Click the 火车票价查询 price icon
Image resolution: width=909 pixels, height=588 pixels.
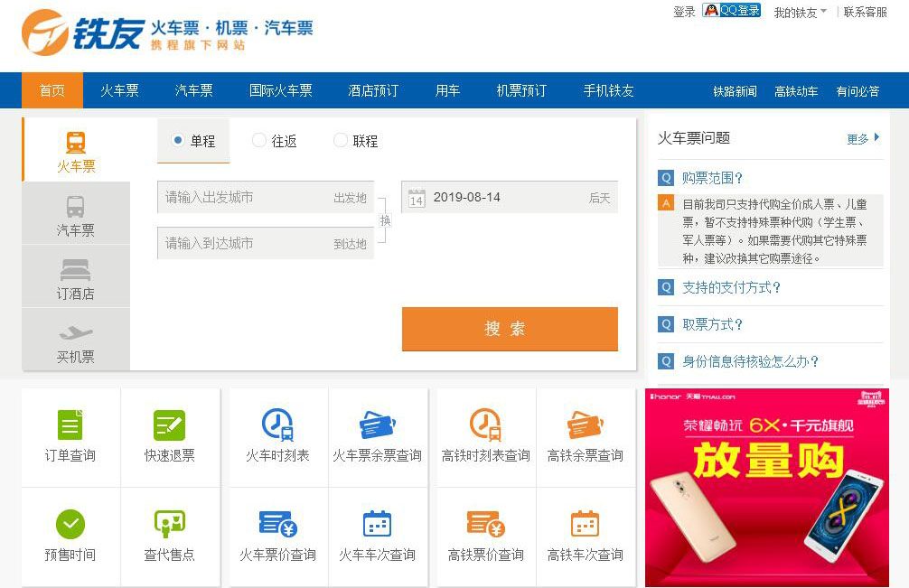pos(277,524)
